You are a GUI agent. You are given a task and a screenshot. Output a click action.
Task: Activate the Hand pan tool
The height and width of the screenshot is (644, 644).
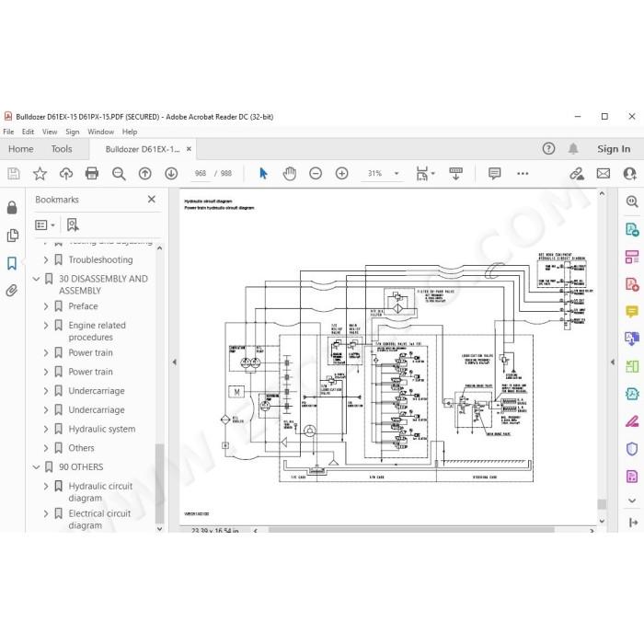point(290,173)
